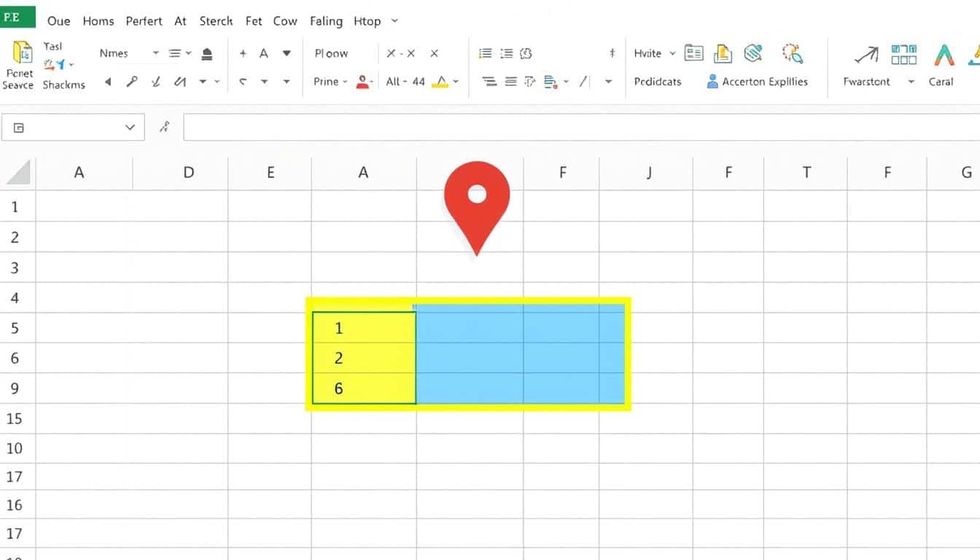Click the dark bell-shaped icon beside Nmes
980x560 pixels.
click(x=207, y=53)
